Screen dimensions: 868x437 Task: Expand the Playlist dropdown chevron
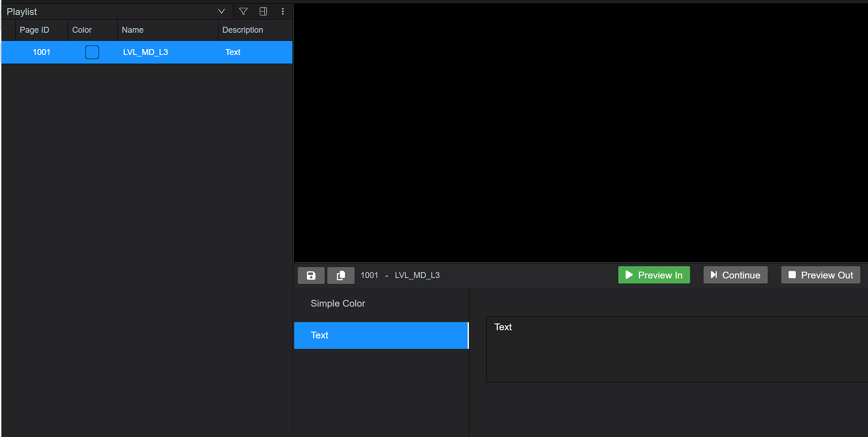click(x=222, y=11)
